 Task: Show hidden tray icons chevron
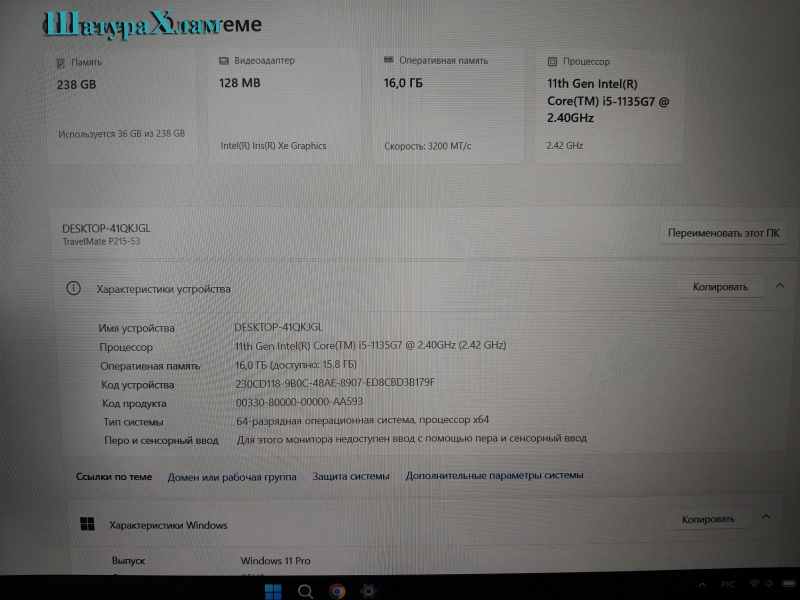tap(703, 585)
